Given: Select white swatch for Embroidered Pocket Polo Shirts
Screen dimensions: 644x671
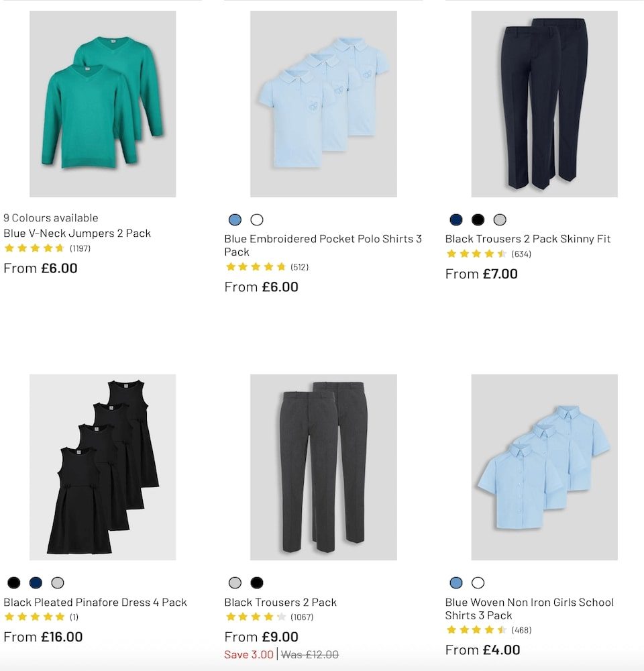Looking at the screenshot, I should [x=257, y=220].
